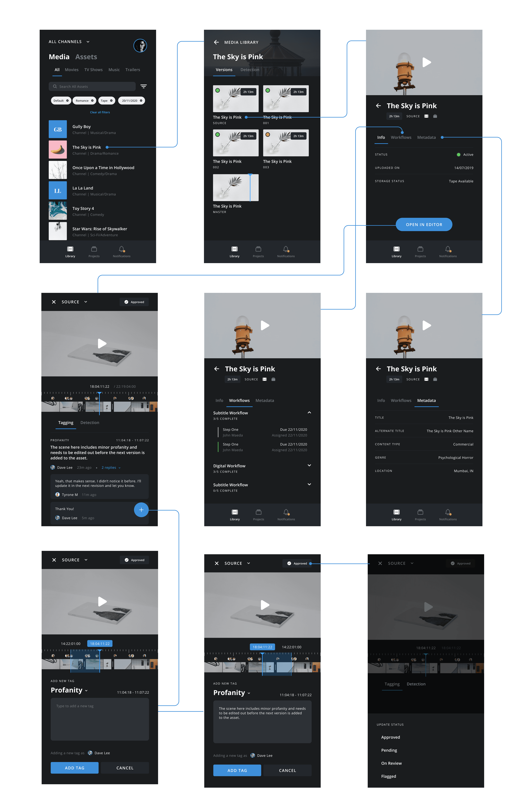Click back arrow on the Subtitle Workflow screen

[217, 369]
